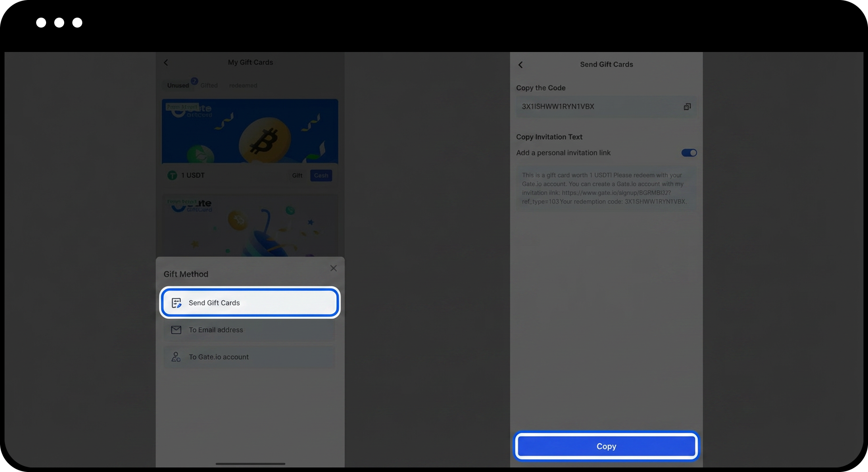The width and height of the screenshot is (868, 472).
Task: Close the Gift Method sheet
Action: [333, 268]
